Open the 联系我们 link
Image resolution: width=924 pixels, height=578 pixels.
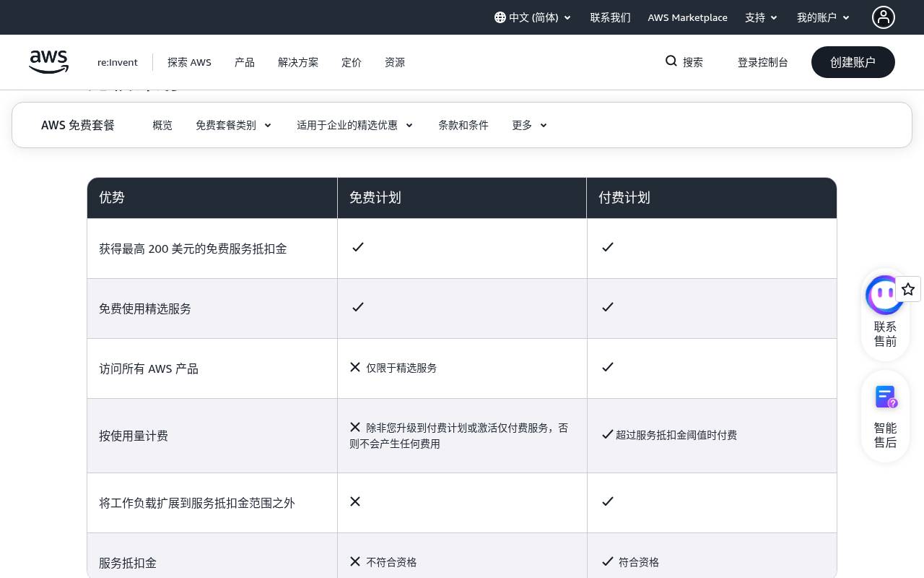pos(611,17)
